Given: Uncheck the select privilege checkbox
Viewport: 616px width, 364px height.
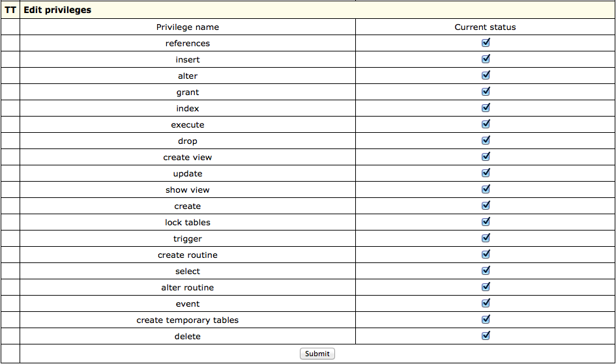Looking at the screenshot, I should click(x=486, y=271).
